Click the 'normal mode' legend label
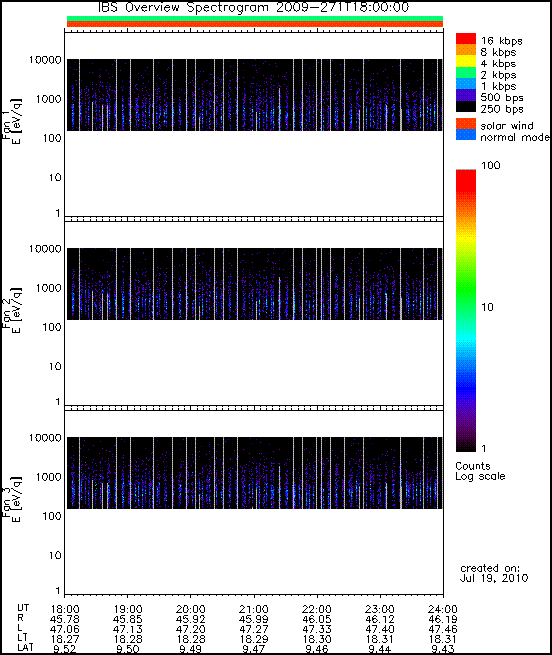This screenshot has height=655, width=552. (x=515, y=137)
